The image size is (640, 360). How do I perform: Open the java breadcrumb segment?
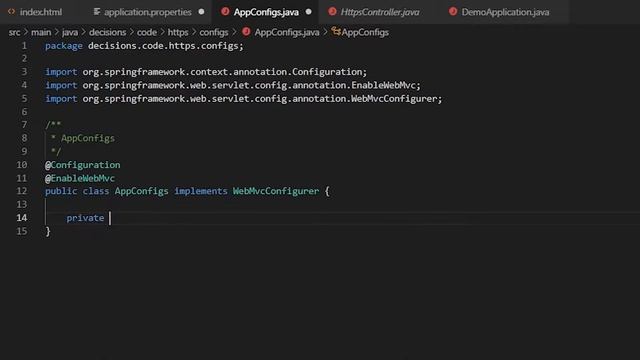pos(70,32)
